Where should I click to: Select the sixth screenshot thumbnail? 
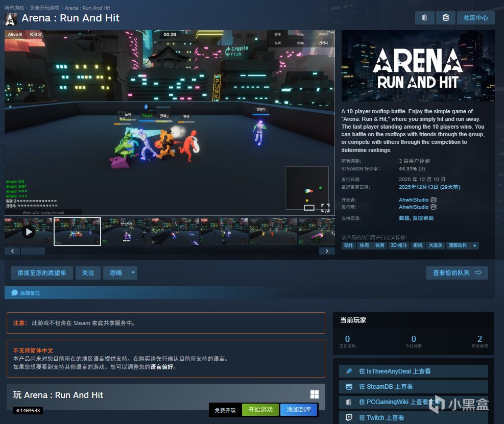(x=273, y=232)
